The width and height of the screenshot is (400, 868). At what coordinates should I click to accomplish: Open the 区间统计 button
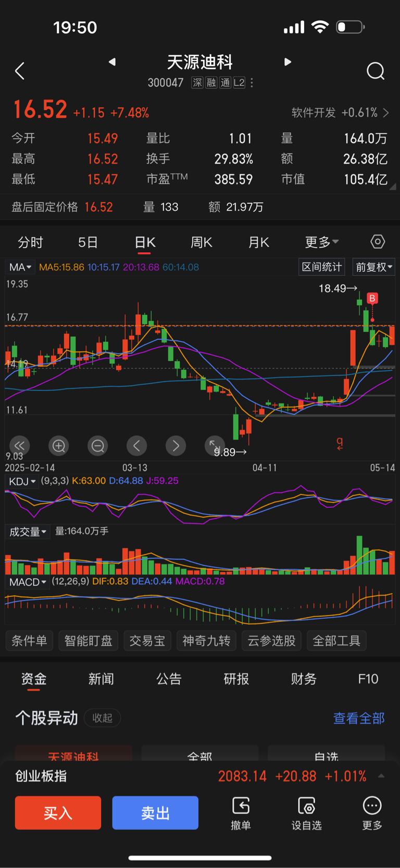(322, 267)
